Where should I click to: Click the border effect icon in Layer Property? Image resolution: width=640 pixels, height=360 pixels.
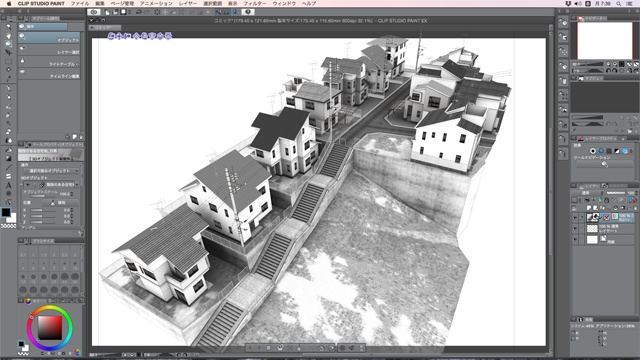coord(593,151)
